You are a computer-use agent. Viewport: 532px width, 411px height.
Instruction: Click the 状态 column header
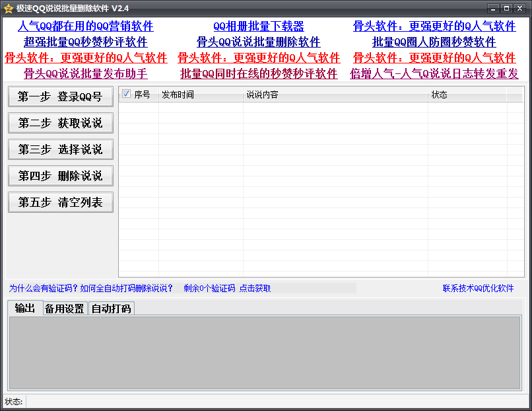point(467,94)
